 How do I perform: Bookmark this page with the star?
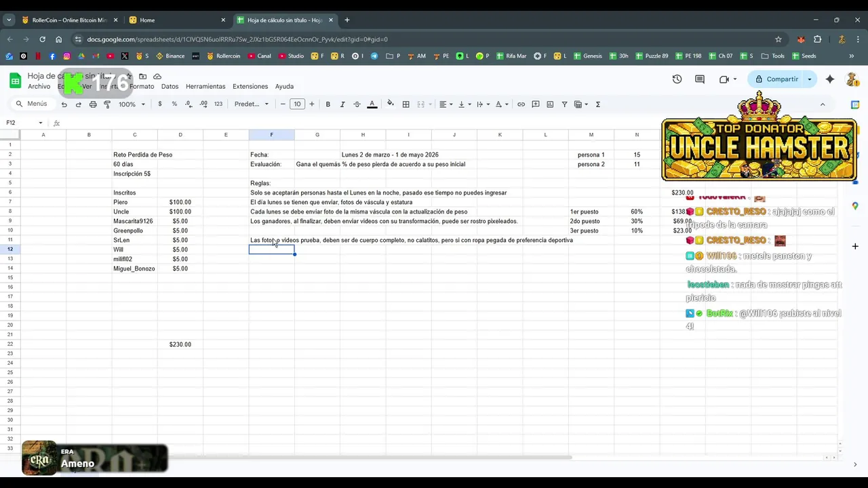click(x=778, y=39)
